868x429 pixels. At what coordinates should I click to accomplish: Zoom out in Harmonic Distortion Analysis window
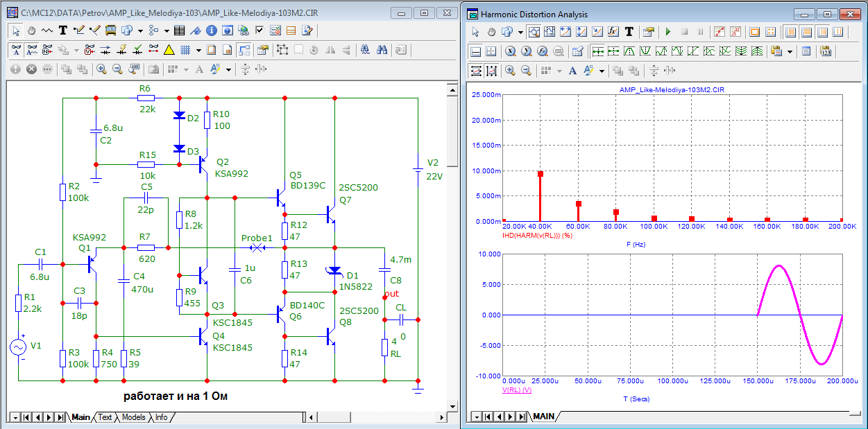526,70
